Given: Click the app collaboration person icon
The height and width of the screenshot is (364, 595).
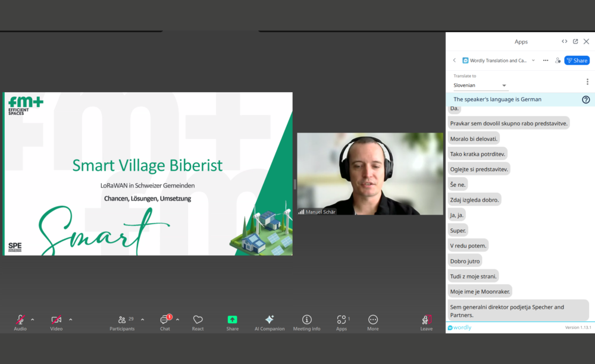Looking at the screenshot, I should [558, 60].
